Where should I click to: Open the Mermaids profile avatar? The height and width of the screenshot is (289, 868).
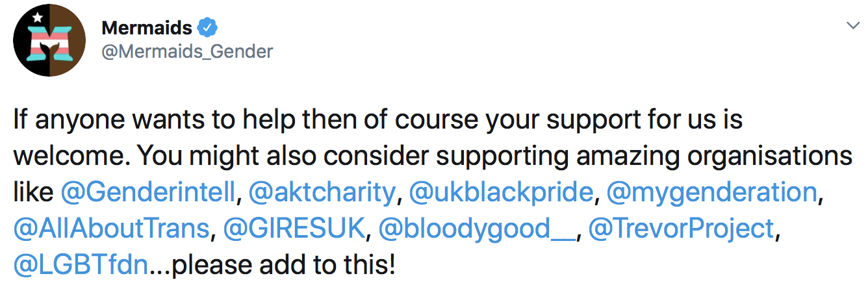point(50,42)
